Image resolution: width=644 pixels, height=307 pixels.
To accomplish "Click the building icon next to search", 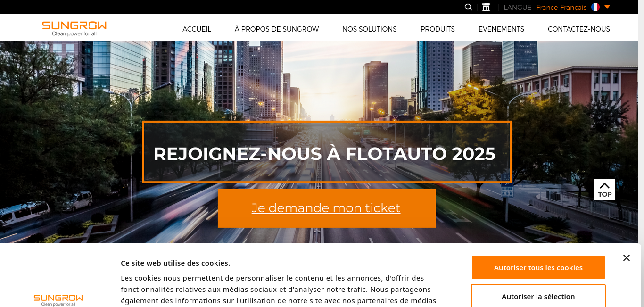I will [486, 7].
